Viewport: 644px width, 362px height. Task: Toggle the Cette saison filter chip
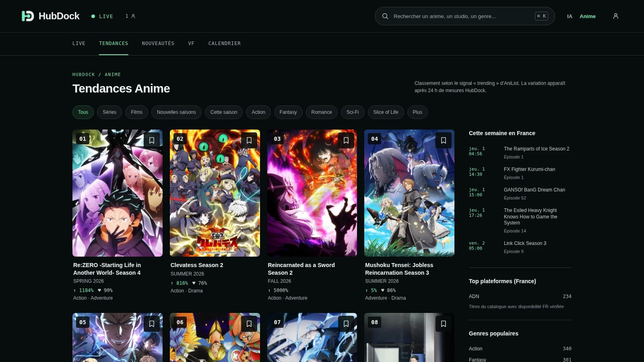[x=224, y=112]
